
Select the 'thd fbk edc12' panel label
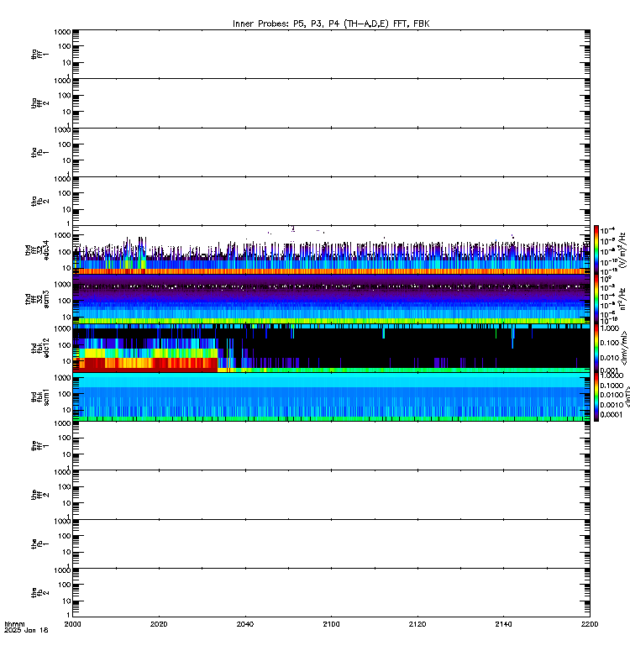point(39,348)
